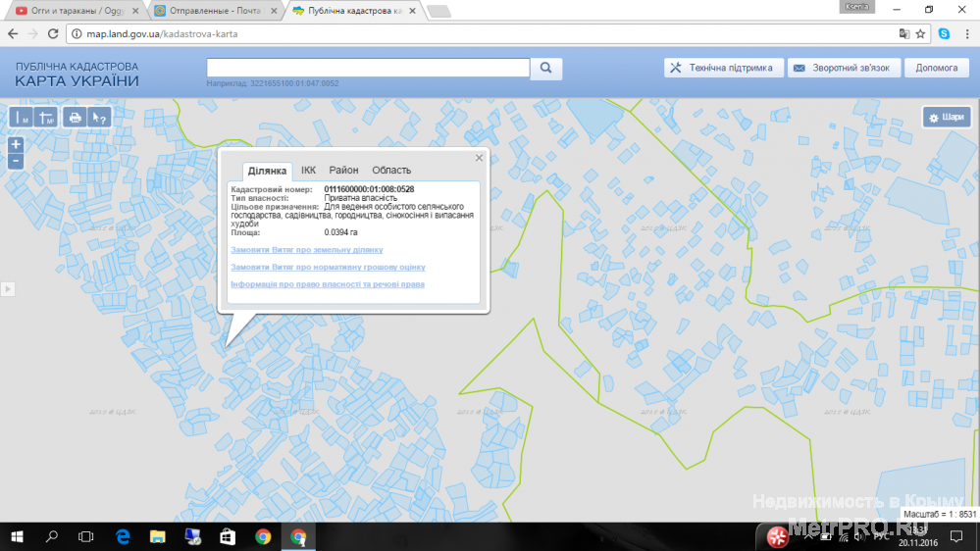Screen dimensions: 980x551
Task: Focus the cadastral number search field
Action: pyautogui.click(x=368, y=68)
